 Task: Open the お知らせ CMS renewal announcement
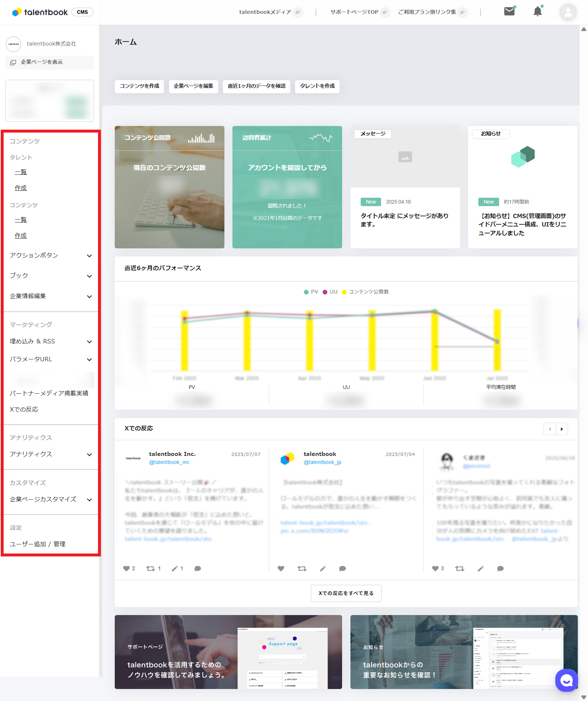(x=523, y=187)
